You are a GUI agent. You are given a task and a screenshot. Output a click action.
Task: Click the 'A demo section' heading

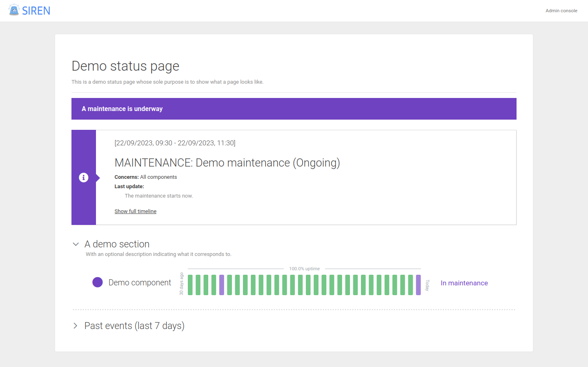coord(117,244)
